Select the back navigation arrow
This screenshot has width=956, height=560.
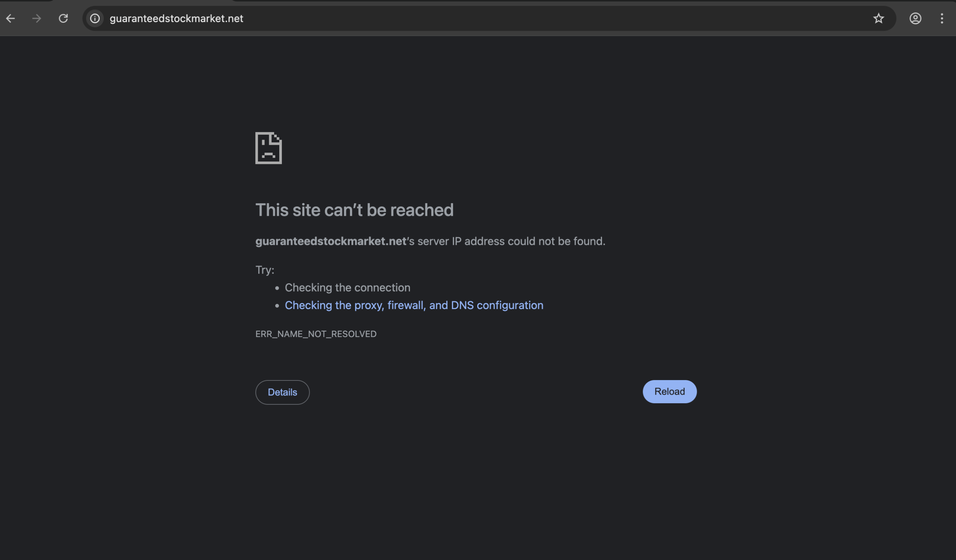point(10,18)
